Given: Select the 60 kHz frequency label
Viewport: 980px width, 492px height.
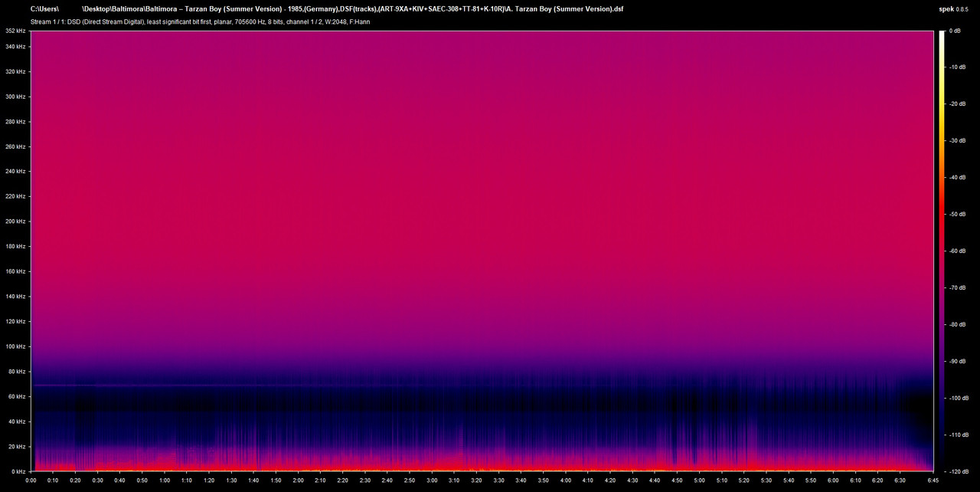Looking at the screenshot, I should [18, 396].
